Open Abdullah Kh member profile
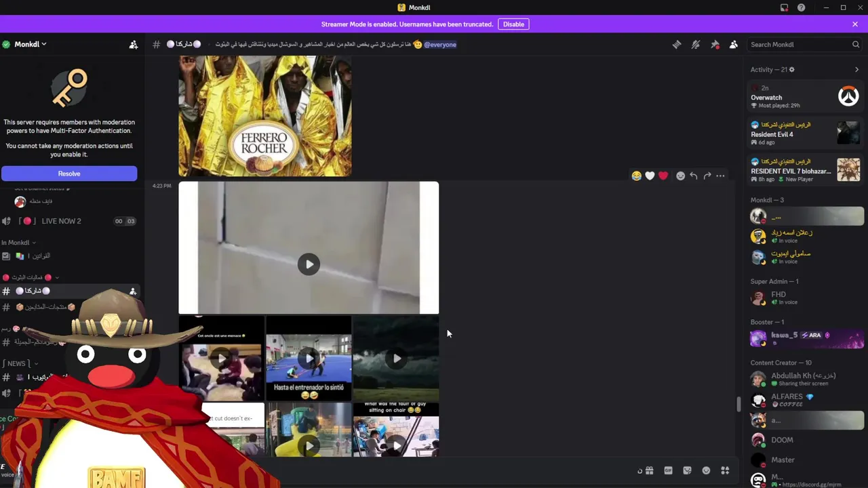This screenshot has width=868, height=488. (805, 379)
